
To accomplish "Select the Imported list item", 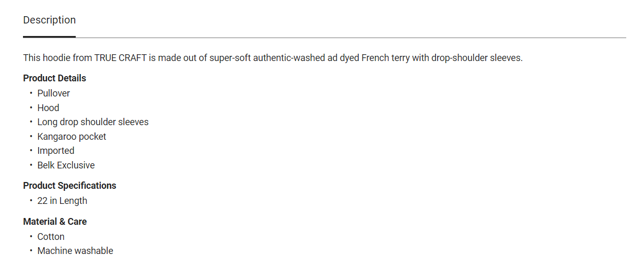I will tap(56, 151).
